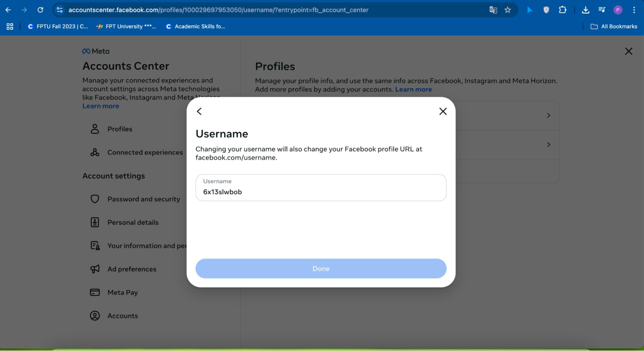Open the Extensions puzzle icon
Screen dimensions: 644x351
click(x=562, y=10)
